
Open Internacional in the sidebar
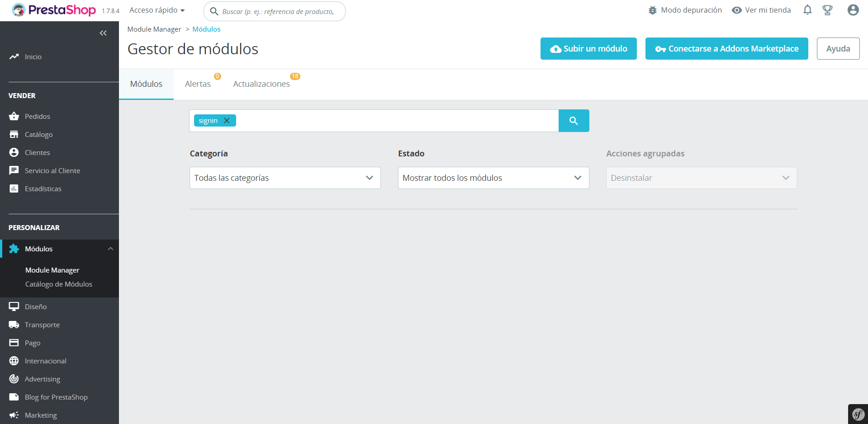click(x=46, y=361)
